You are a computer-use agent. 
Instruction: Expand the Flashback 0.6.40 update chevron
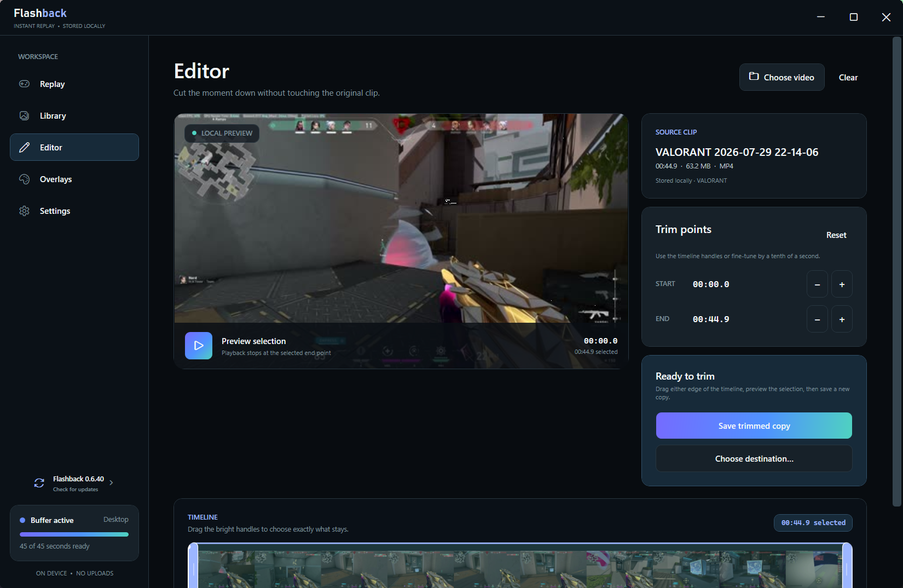111,482
